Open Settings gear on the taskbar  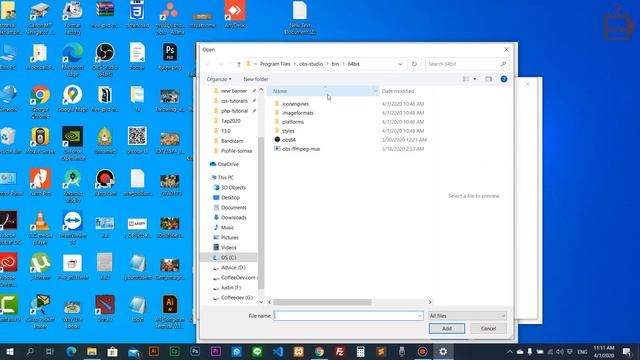(x=443, y=351)
